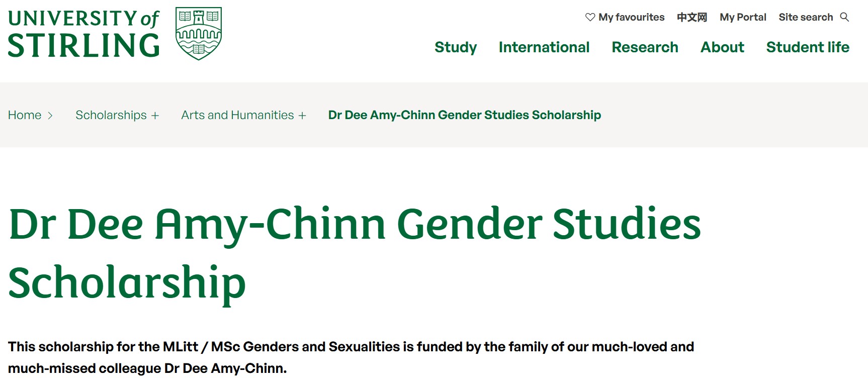Screen dimensions: 868x392
Task: Click the University of Stirling wordmark
Action: point(83,33)
